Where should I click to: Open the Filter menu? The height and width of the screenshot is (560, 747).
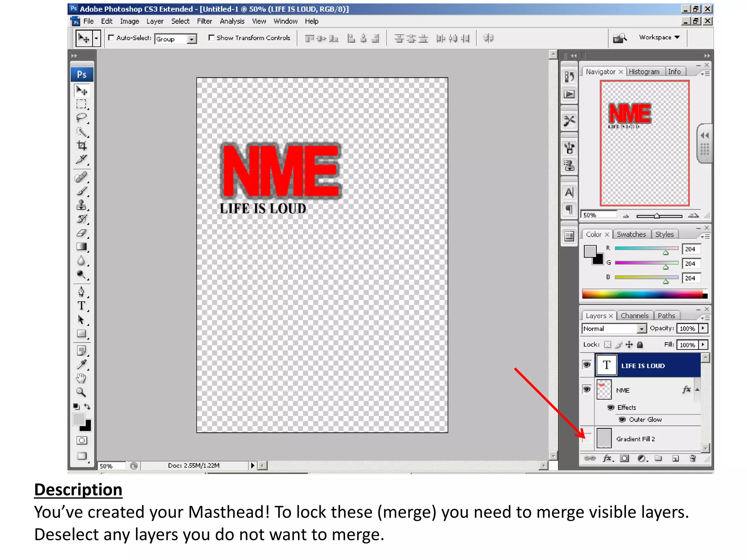point(204,21)
